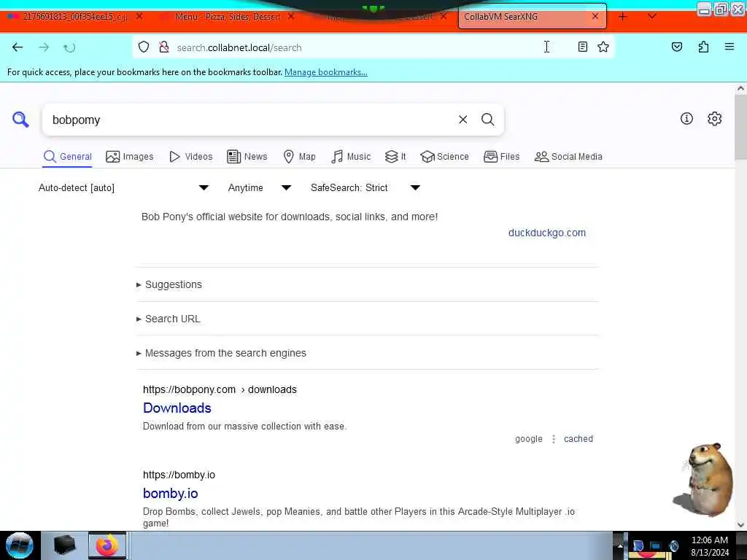The image size is (747, 560).
Task: Switch to the General search category
Action: click(x=67, y=157)
